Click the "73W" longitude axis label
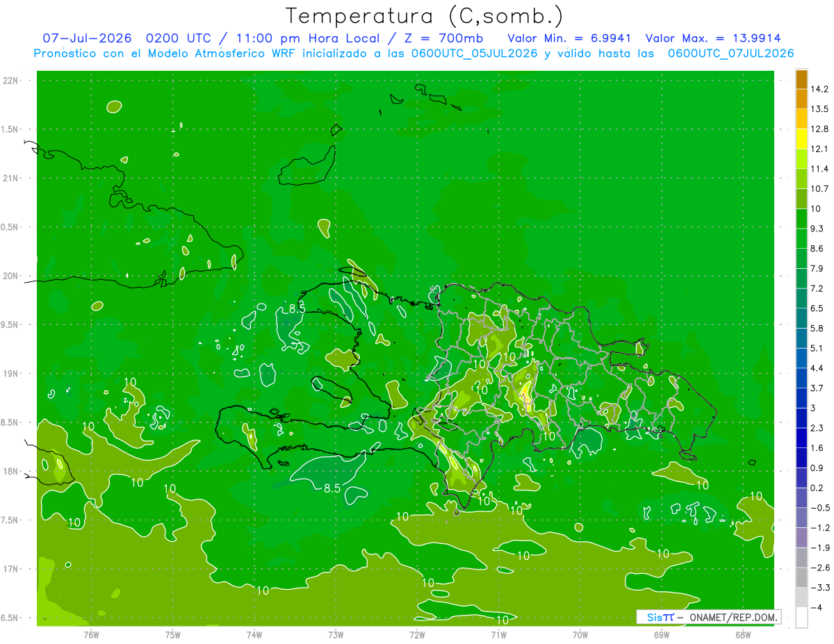Image resolution: width=834 pixels, height=644 pixels. tap(336, 634)
